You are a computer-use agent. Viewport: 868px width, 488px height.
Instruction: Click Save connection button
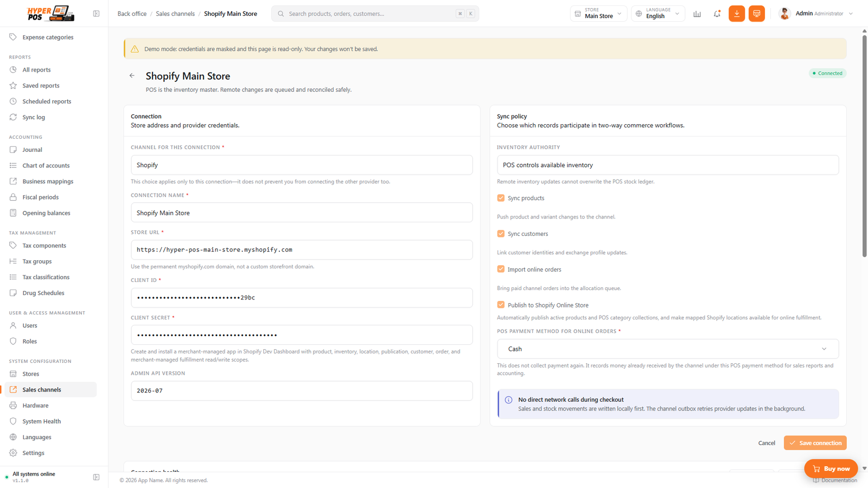coord(815,443)
